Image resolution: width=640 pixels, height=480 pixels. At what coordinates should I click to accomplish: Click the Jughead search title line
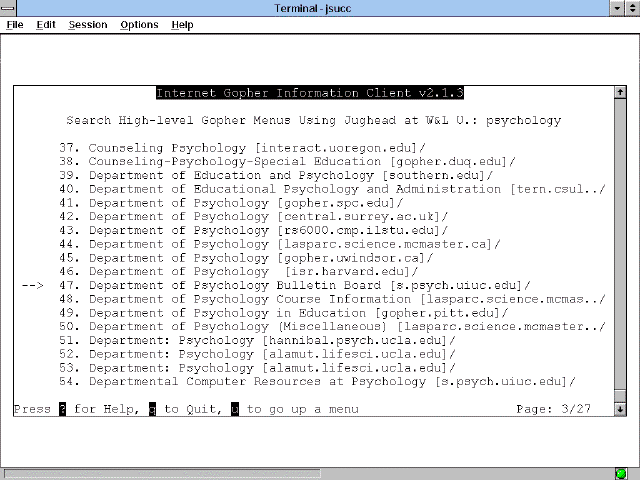tap(313, 120)
